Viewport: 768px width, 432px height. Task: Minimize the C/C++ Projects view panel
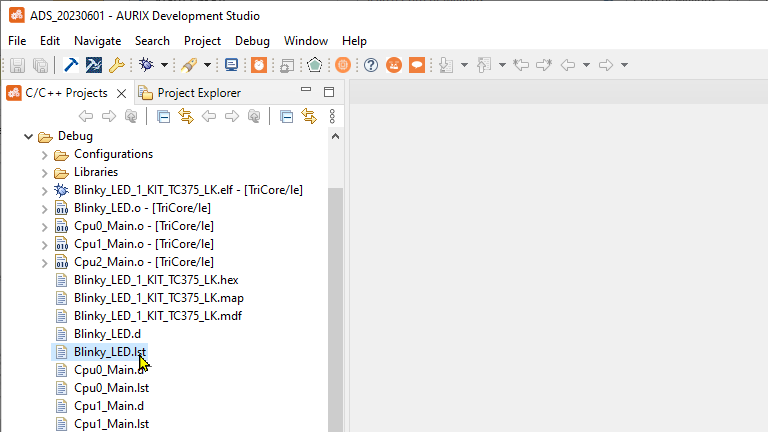306,90
